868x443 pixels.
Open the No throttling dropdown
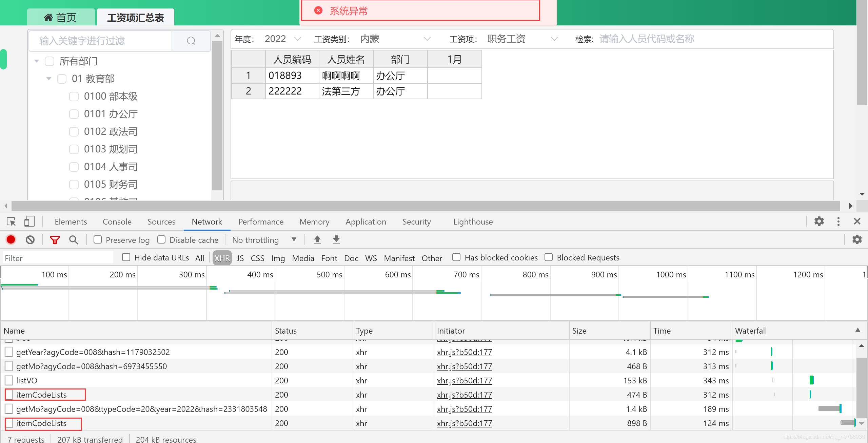point(264,239)
